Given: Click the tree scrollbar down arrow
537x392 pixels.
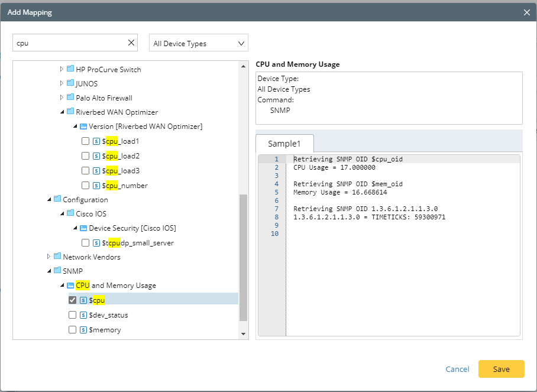Looking at the screenshot, I should [x=244, y=334].
